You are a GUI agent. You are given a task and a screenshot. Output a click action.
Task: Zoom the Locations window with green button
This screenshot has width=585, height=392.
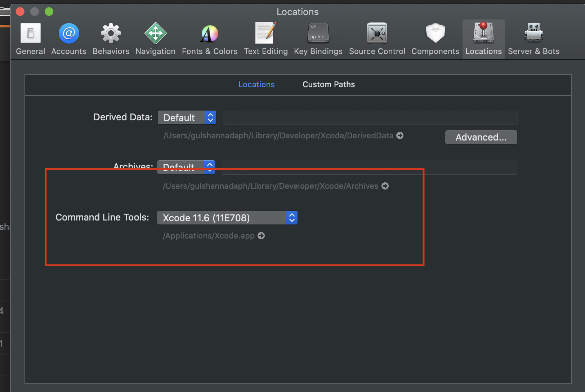tap(49, 12)
